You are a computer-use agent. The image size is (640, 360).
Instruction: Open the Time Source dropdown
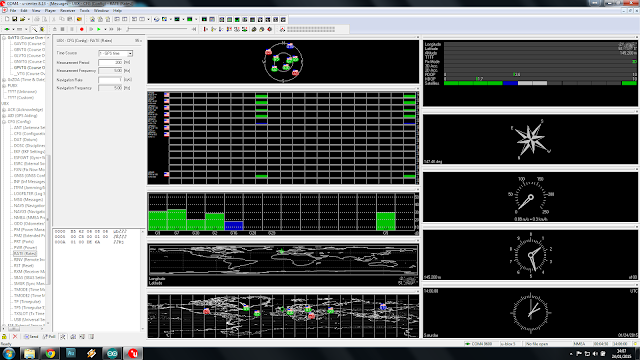116,53
